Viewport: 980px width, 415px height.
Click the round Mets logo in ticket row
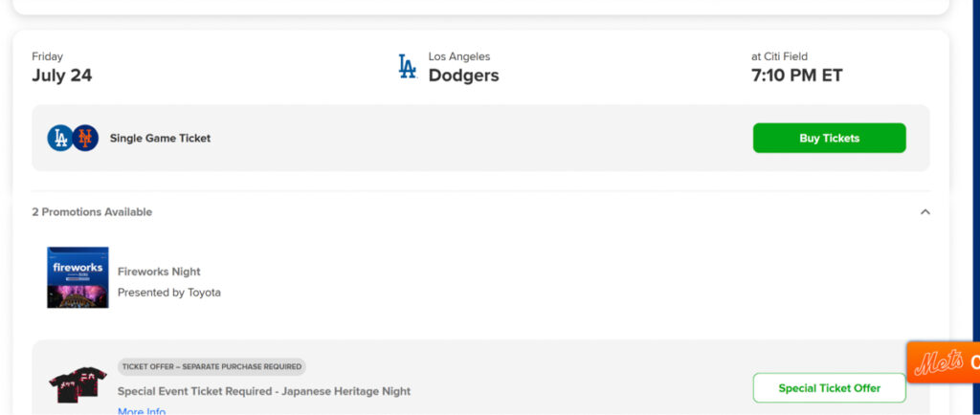point(85,138)
